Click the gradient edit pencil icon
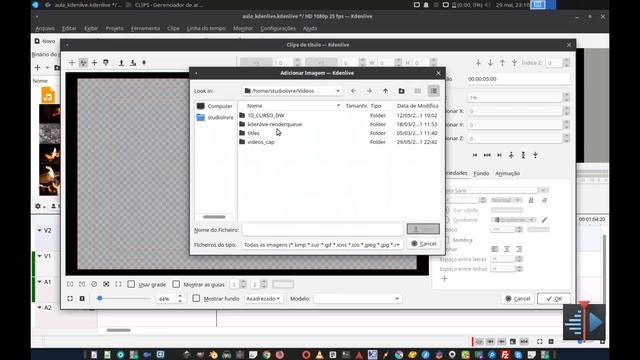The image size is (640, 360). tap(544, 220)
